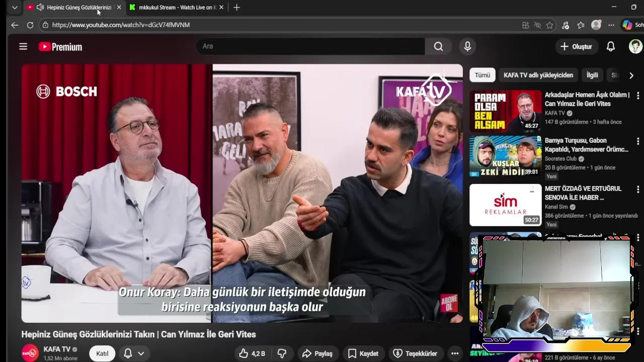
Task: Open the Sim Reklamlar video thumbnail
Action: coord(506,205)
